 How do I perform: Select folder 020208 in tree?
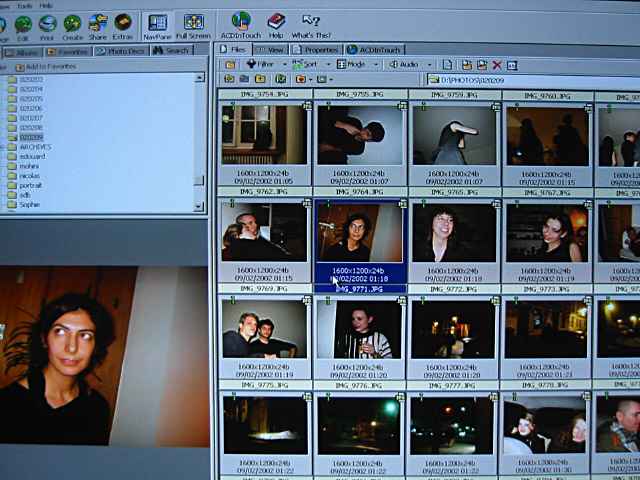click(x=31, y=127)
